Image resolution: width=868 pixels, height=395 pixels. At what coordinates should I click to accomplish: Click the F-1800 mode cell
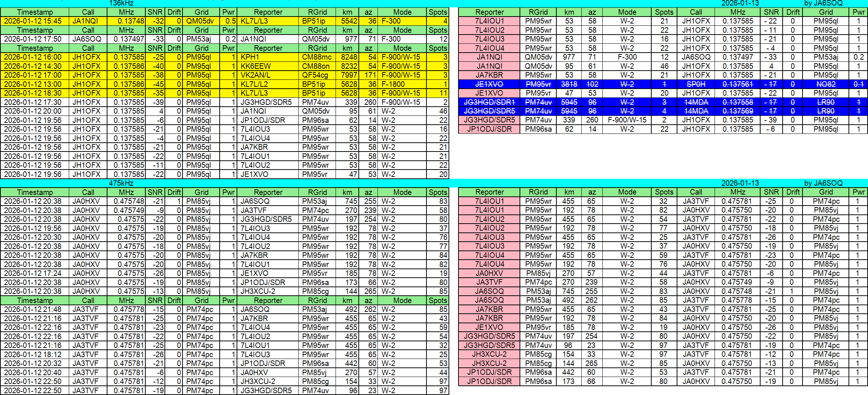point(402,84)
